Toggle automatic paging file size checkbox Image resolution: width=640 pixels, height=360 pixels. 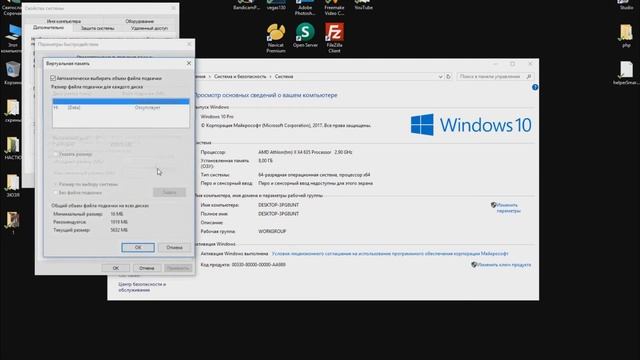pyautogui.click(x=53, y=78)
